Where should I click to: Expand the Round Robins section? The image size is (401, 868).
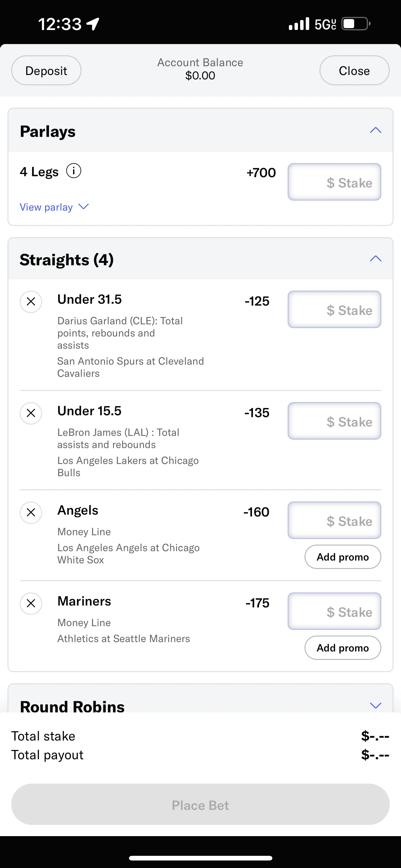coord(375,705)
